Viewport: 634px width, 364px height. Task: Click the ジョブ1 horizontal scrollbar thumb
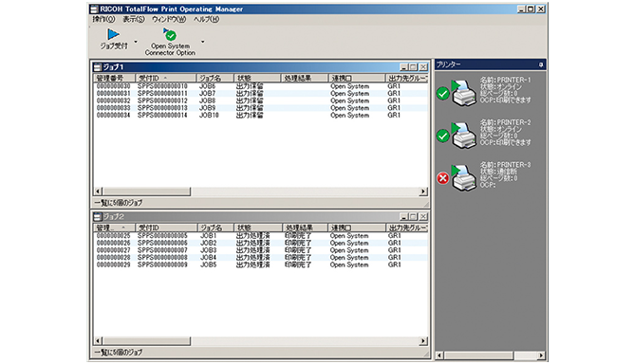tap(146, 191)
